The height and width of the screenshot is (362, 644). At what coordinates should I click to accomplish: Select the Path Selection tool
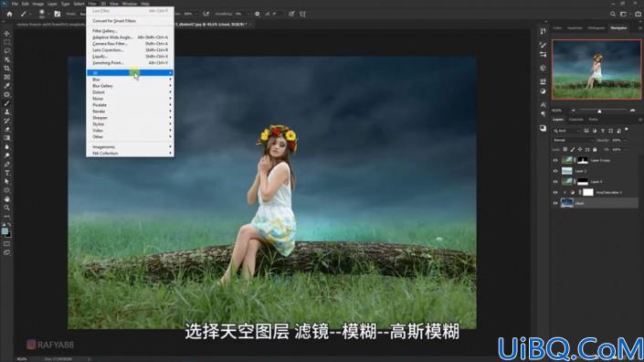coord(7,181)
